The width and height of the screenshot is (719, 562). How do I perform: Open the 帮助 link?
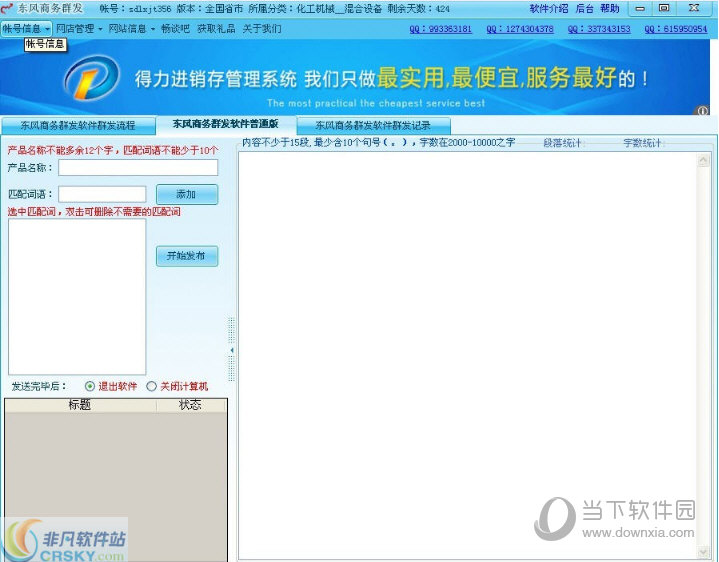tap(609, 8)
